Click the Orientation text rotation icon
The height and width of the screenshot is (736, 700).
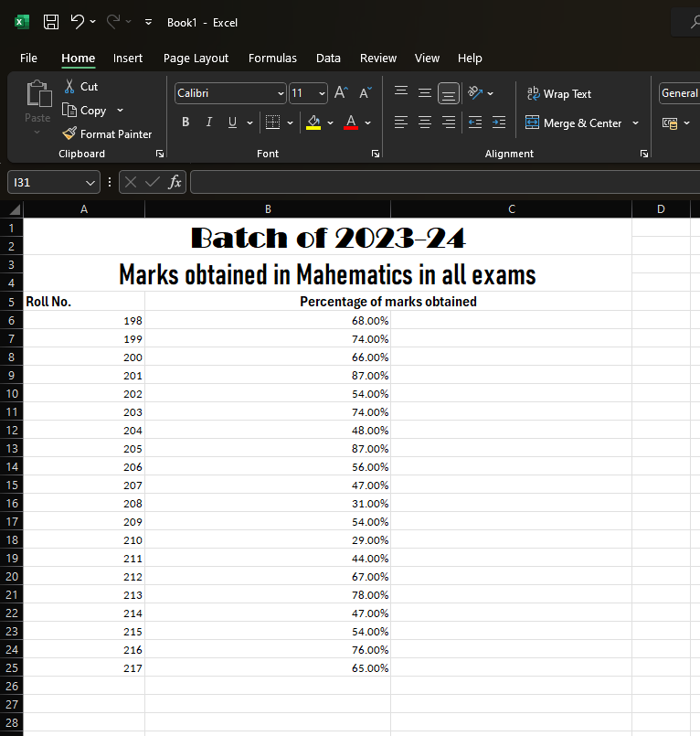(x=475, y=93)
